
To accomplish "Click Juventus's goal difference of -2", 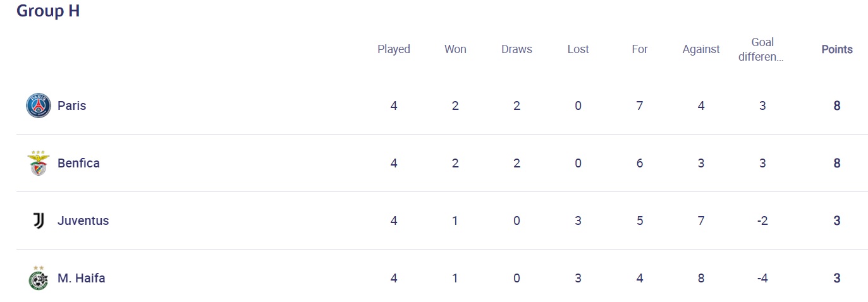I will pos(762,220).
